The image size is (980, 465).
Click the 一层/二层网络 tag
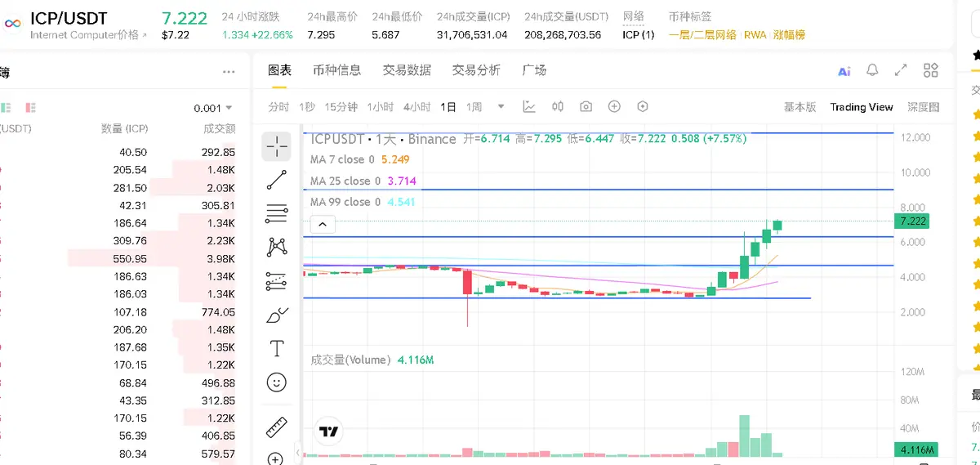click(702, 35)
